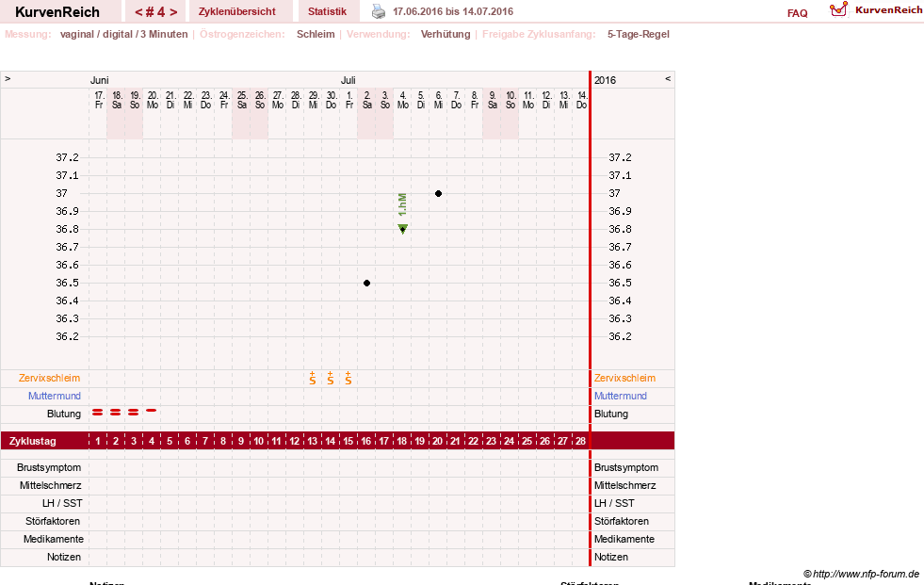Click cycle day 28 in Zyklustag row
Viewport: 924px width, 585px height.
coord(580,441)
